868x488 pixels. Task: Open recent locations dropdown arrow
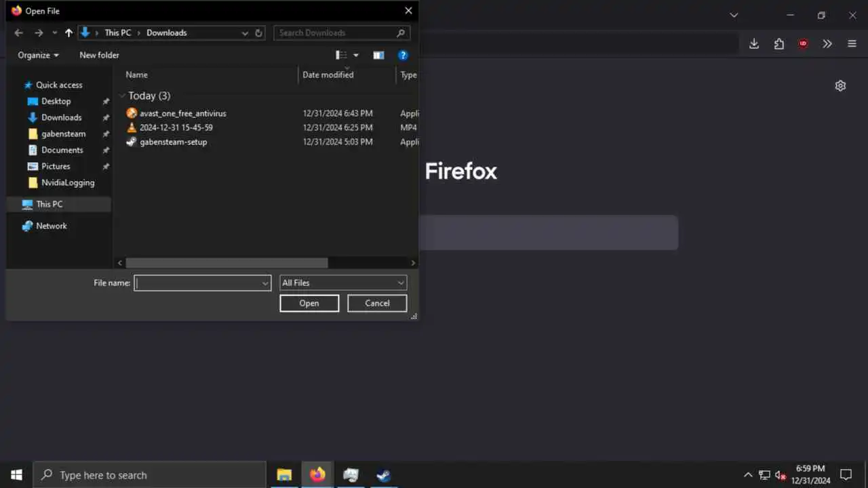(55, 33)
